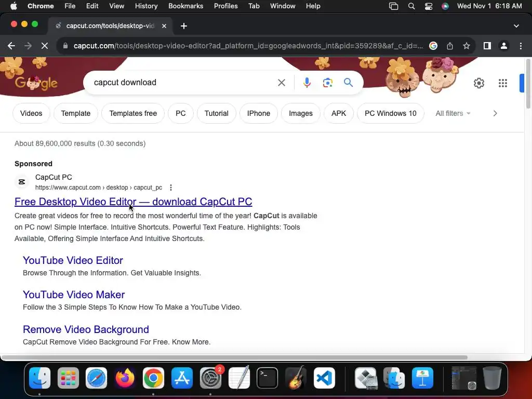Screen dimensions: 532x399
Task: Expand the tab search chevron
Action: pyautogui.click(x=516, y=26)
